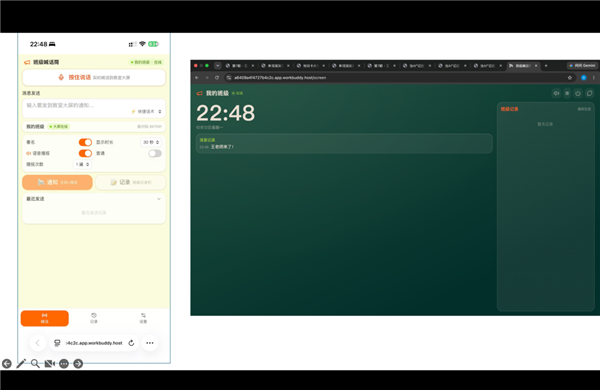Click the lightning quick-phrase icon in message box
Screen dimensions: 600x390
(x=134, y=111)
